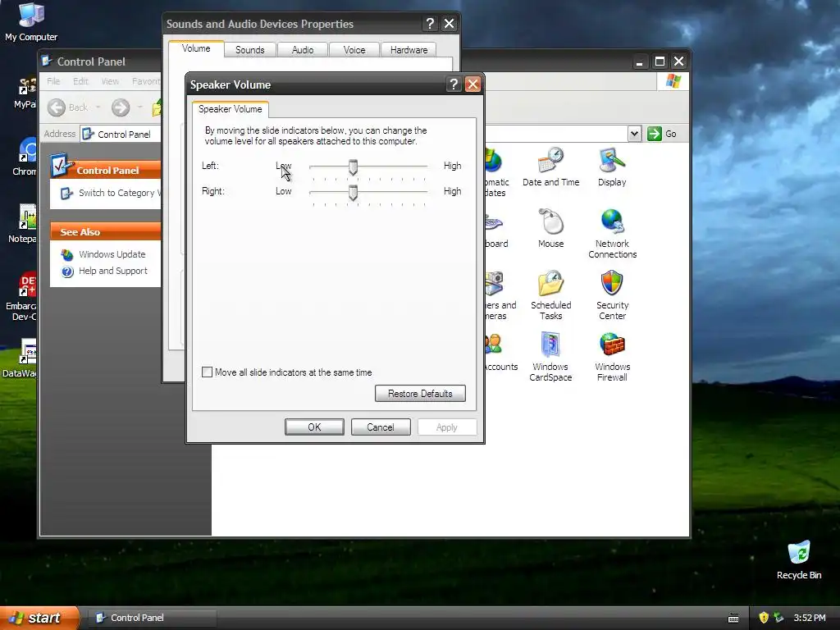Screen dimensions: 840x630
Task: Open Windows CardSpace icon
Action: click(550, 358)
